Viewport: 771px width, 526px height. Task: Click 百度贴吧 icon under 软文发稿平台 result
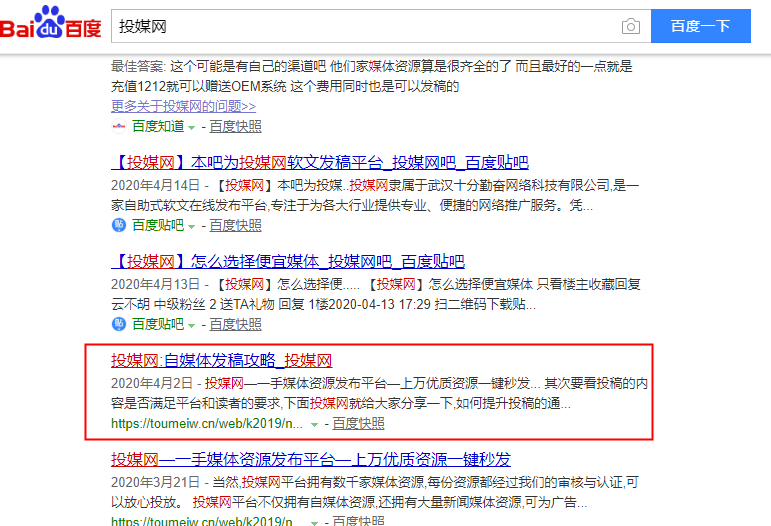[119, 225]
